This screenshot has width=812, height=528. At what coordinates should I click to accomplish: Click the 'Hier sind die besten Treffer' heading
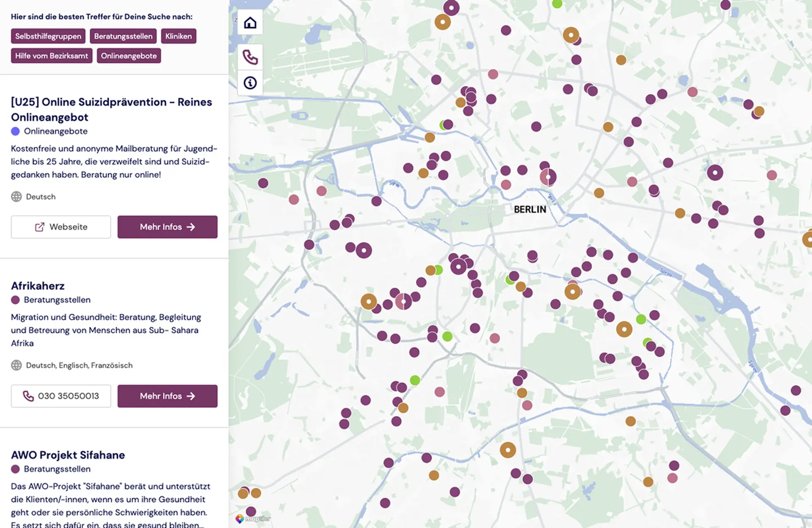point(101,16)
